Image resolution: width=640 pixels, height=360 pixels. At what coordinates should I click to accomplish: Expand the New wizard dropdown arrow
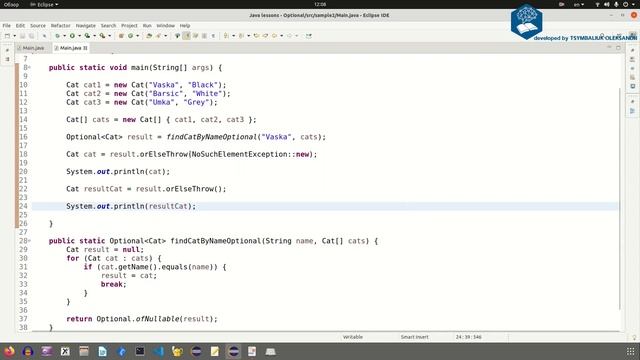coord(15,36)
